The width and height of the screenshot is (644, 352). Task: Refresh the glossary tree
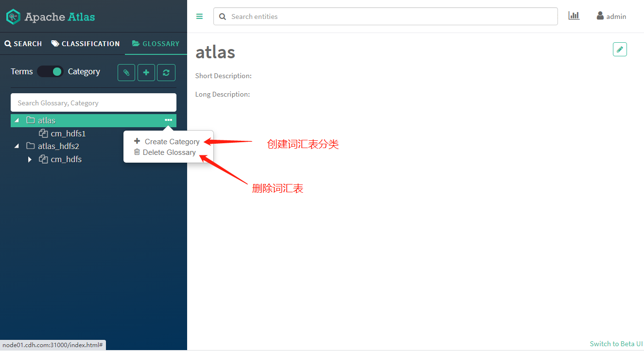pyautogui.click(x=166, y=72)
